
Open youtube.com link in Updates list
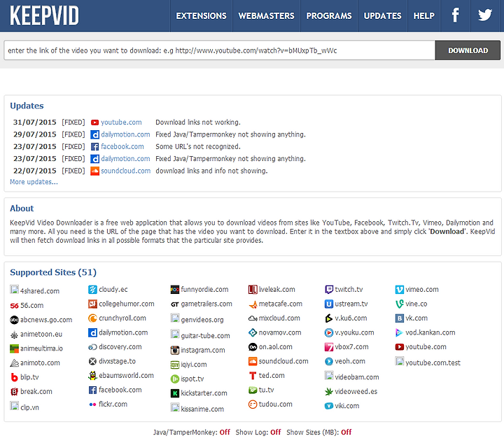coord(121,122)
